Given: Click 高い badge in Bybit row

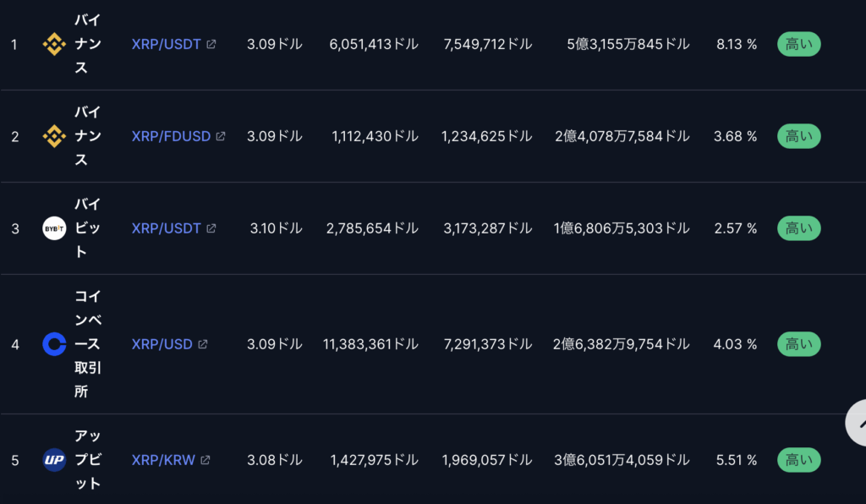Looking at the screenshot, I should (798, 228).
